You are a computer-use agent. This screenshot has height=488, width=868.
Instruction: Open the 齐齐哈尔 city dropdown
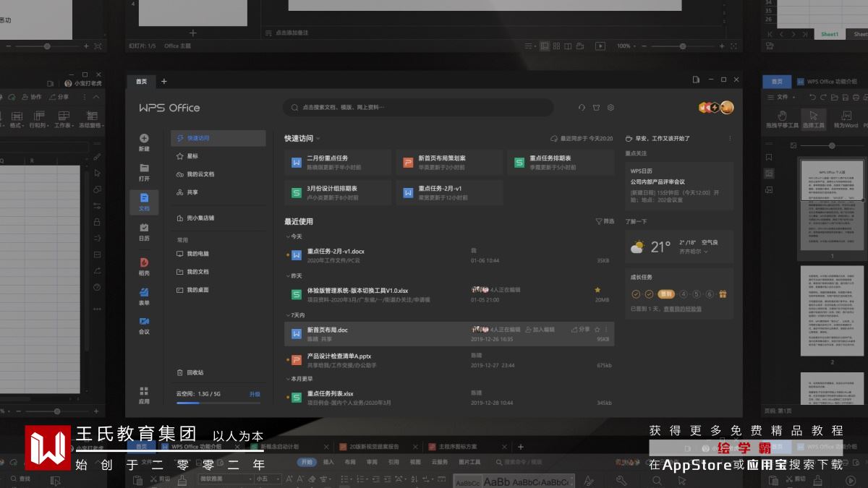(x=694, y=252)
